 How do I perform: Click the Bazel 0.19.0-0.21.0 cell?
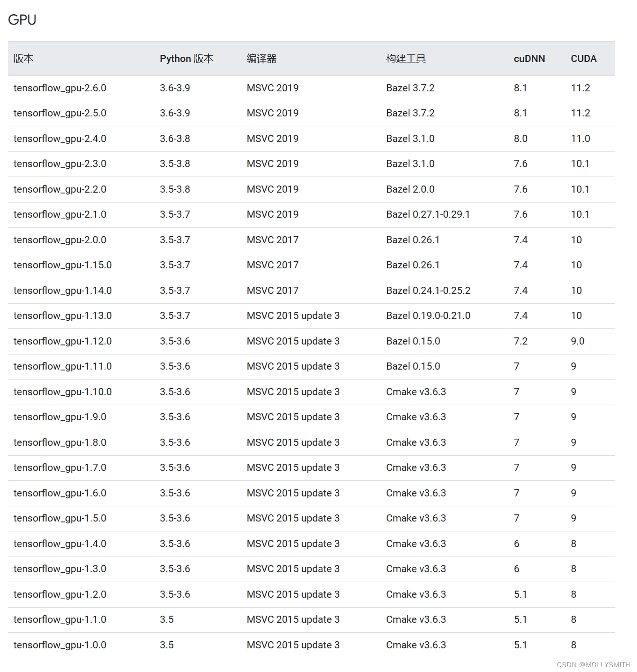click(428, 316)
